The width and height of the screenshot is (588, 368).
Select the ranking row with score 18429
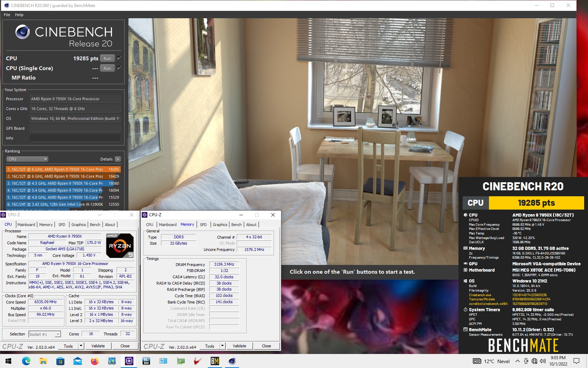(x=63, y=176)
